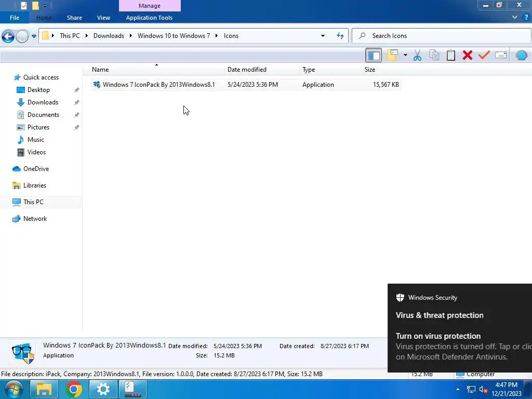532x399 pixels.
Task: Go back with the blue arrow button
Action: [x=8, y=36]
